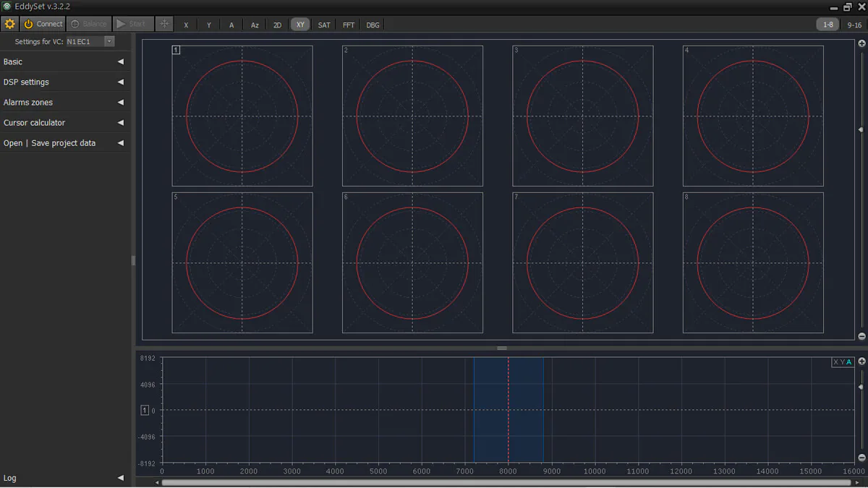Click the greyed-out Balance button

coord(89,24)
